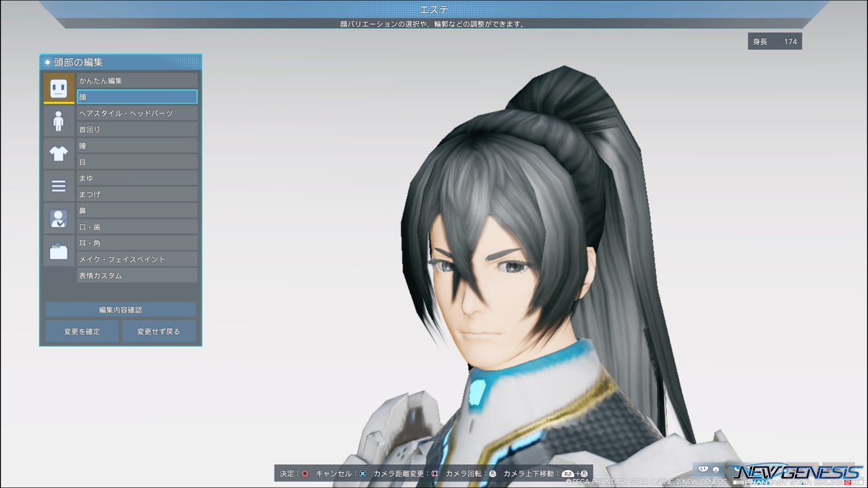Click the カメラ回転 stick icon

pyautogui.click(x=493, y=474)
